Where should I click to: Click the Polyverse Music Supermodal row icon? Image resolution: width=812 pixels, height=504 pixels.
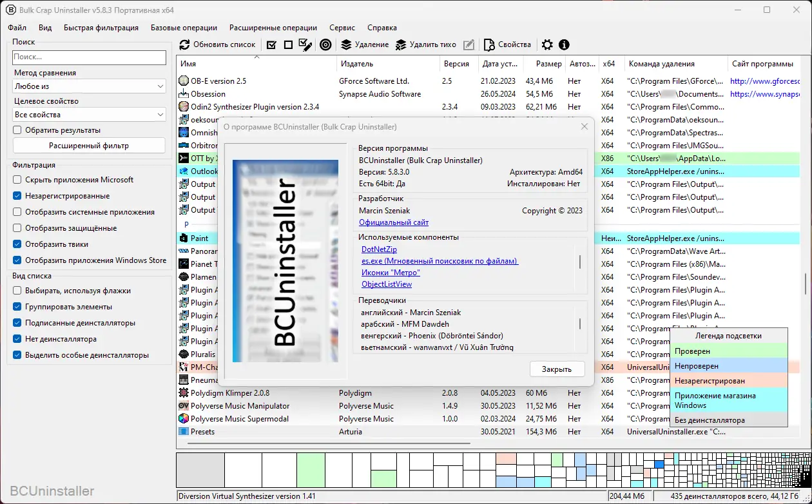coord(184,419)
